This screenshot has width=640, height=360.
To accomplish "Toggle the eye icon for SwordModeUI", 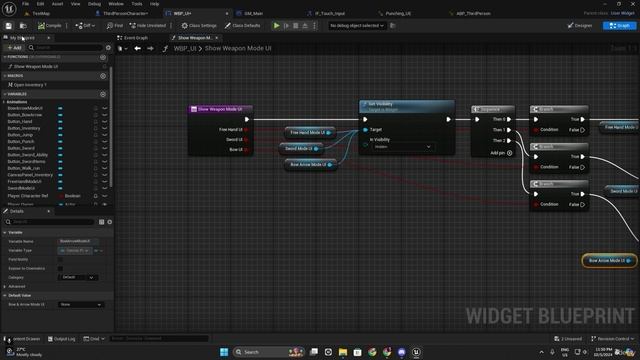I will point(104,188).
